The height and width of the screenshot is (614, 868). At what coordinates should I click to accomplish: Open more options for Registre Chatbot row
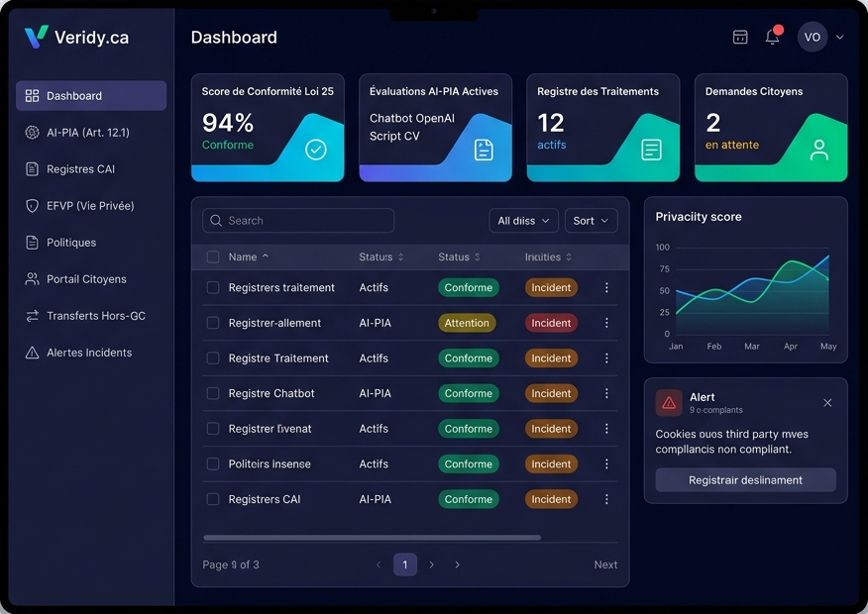click(606, 393)
